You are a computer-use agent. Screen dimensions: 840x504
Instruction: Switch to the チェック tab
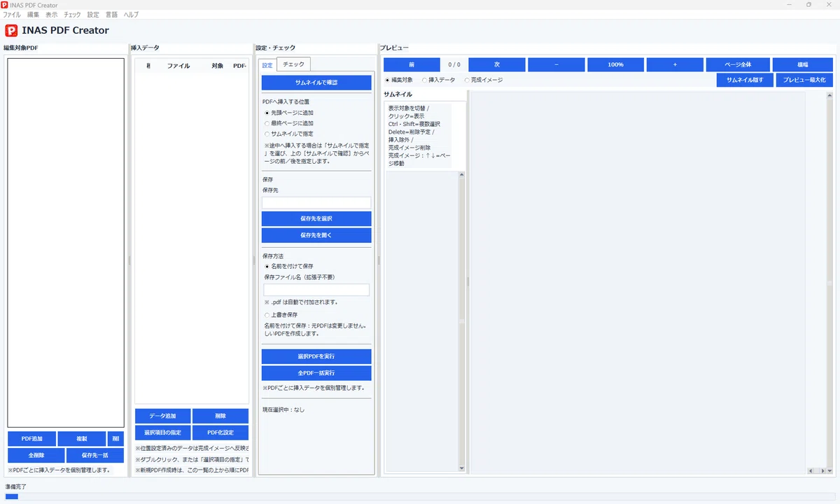click(x=293, y=64)
